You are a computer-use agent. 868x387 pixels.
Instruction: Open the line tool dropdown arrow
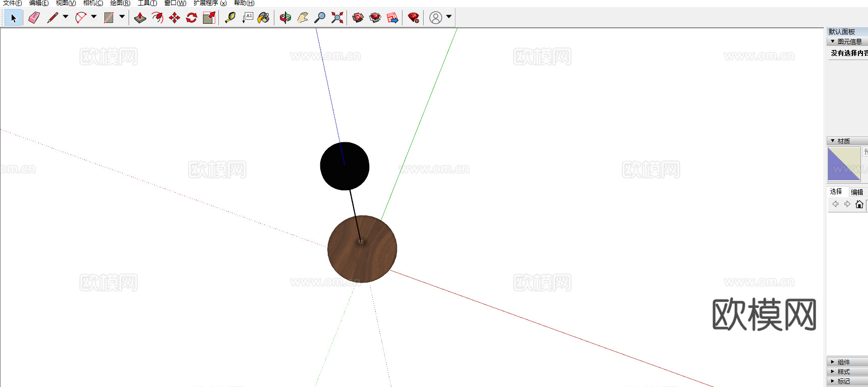pyautogui.click(x=66, y=17)
